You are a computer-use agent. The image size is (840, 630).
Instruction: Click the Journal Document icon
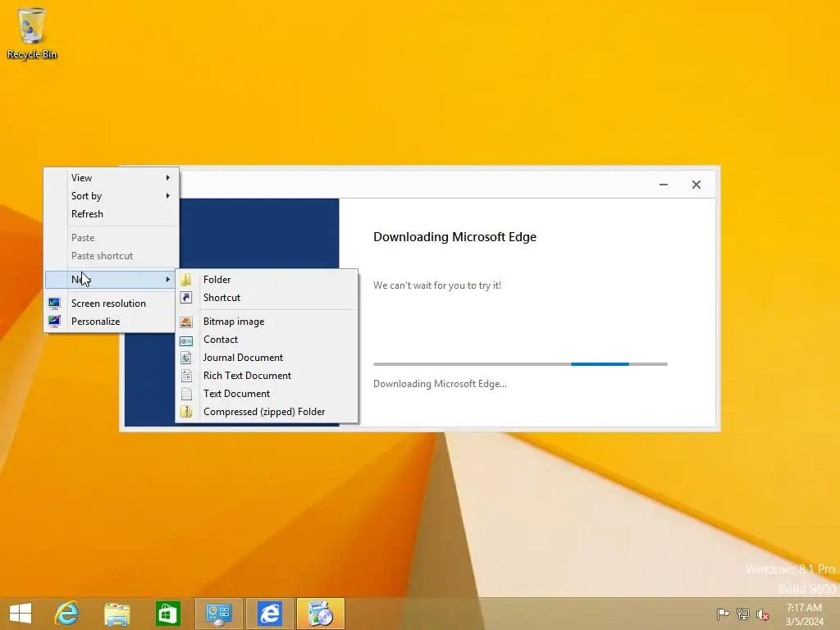[186, 358]
